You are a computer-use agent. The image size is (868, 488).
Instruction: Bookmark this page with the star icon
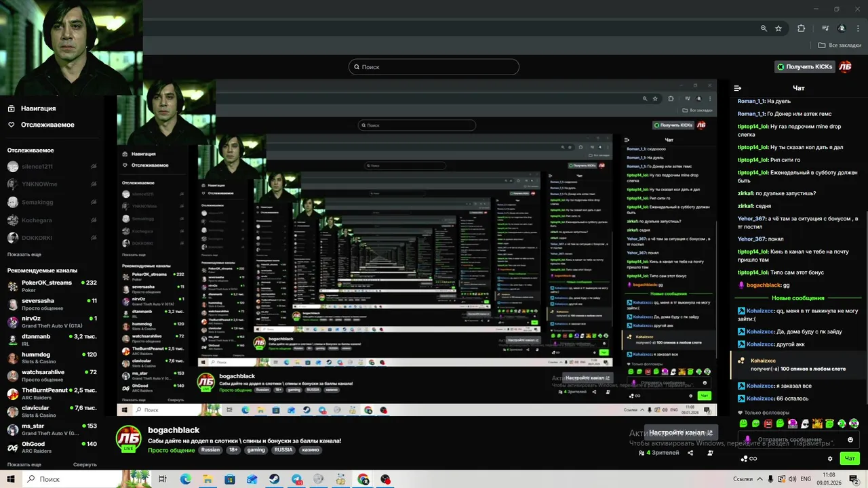[778, 28]
